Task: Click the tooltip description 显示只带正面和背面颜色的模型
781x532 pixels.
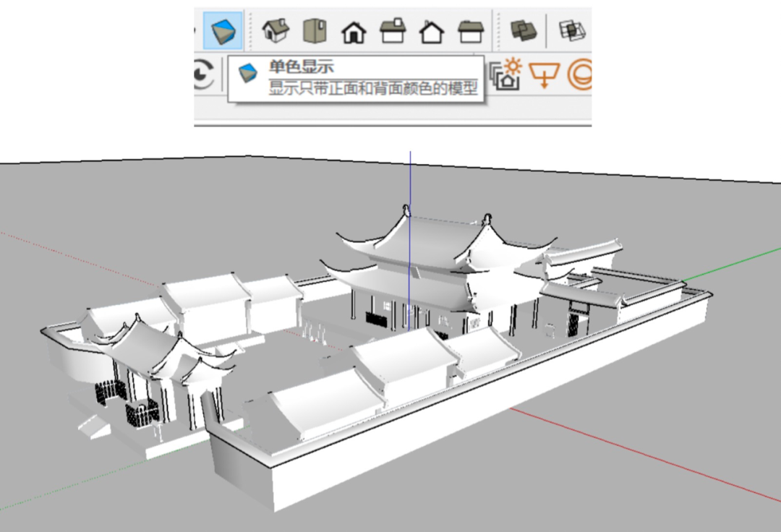Action: coord(373,87)
